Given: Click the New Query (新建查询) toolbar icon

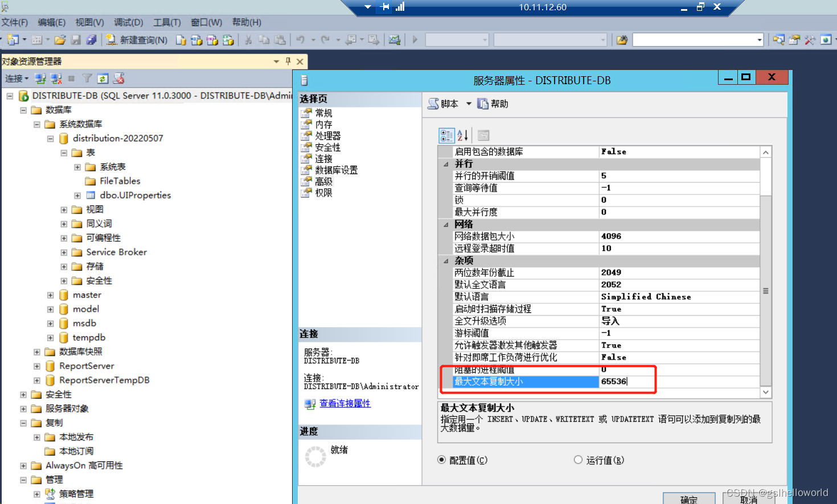Looking at the screenshot, I should point(137,40).
